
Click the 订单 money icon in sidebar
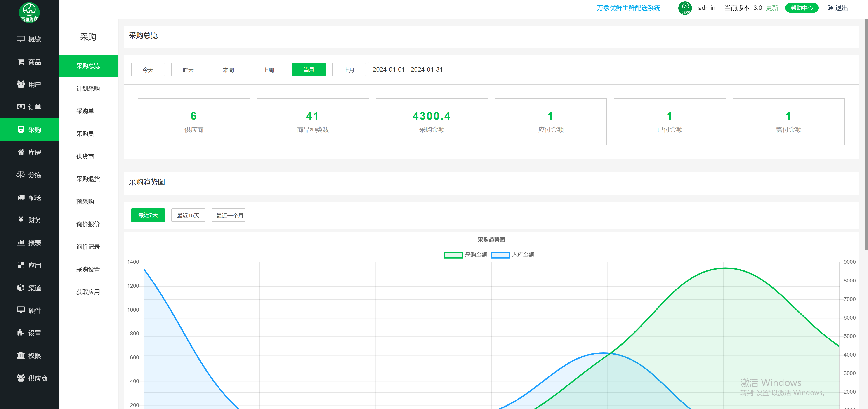coord(21,107)
